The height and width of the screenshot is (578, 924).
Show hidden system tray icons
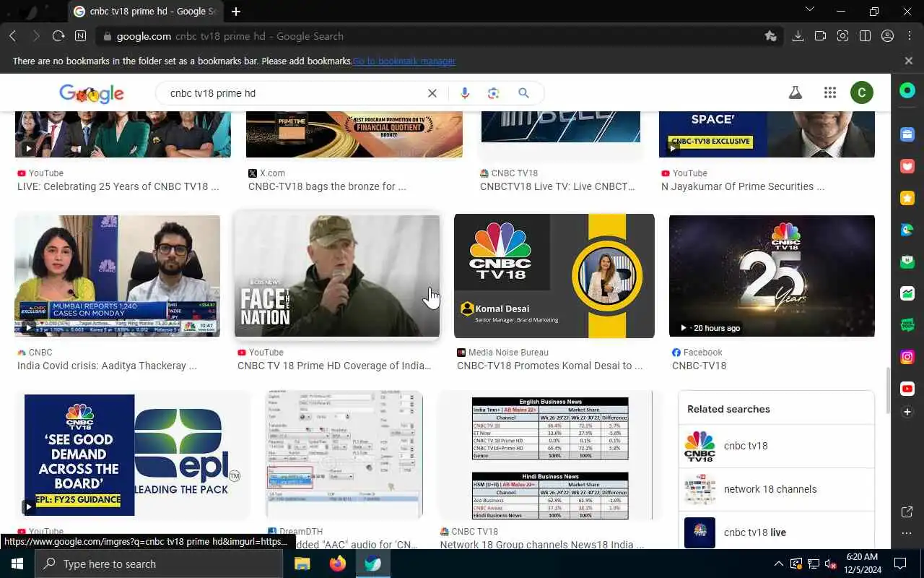tap(778, 564)
